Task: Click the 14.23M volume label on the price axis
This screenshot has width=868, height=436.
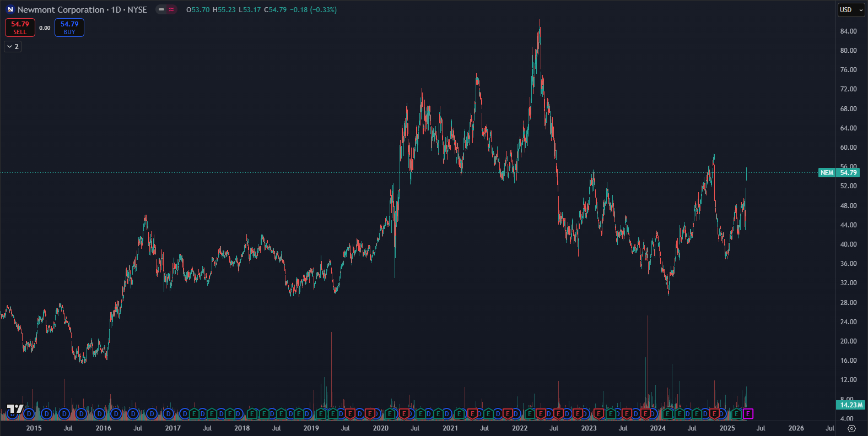Action: 851,405
